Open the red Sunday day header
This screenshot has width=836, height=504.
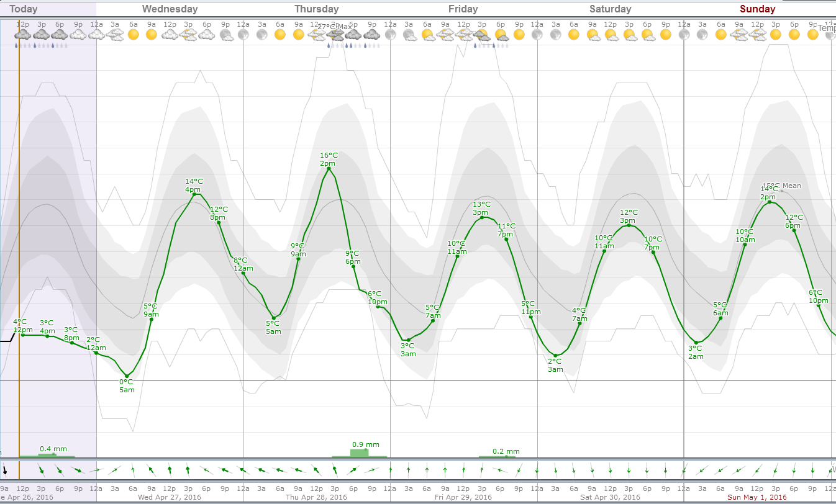757,9
